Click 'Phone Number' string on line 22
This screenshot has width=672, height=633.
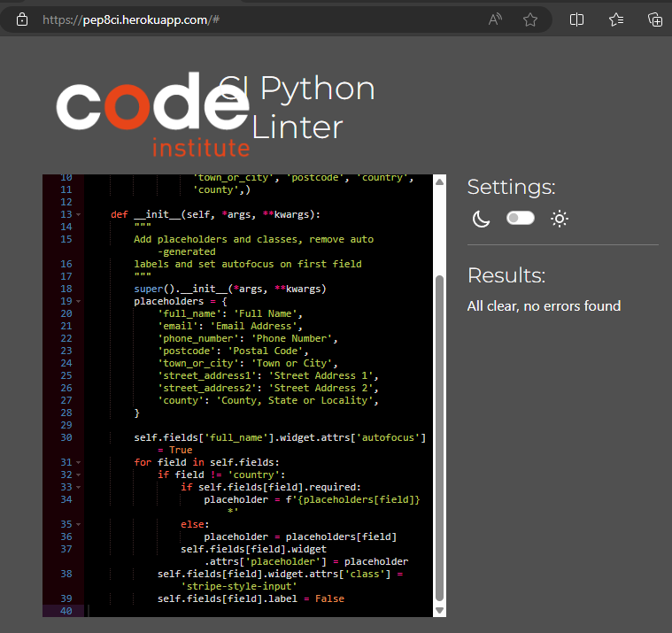[291, 338]
